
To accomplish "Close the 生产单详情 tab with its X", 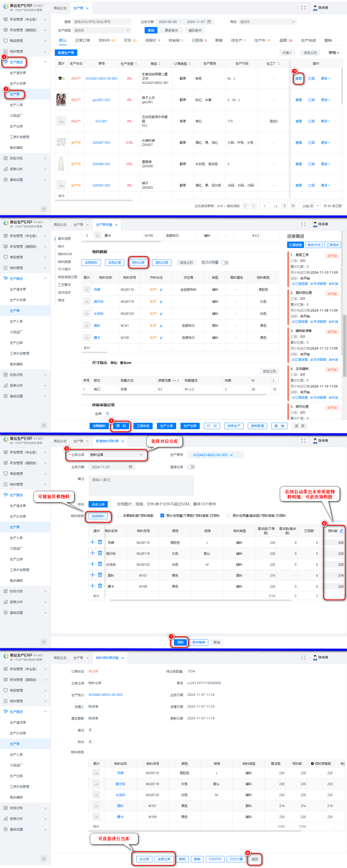I will click(x=116, y=225).
